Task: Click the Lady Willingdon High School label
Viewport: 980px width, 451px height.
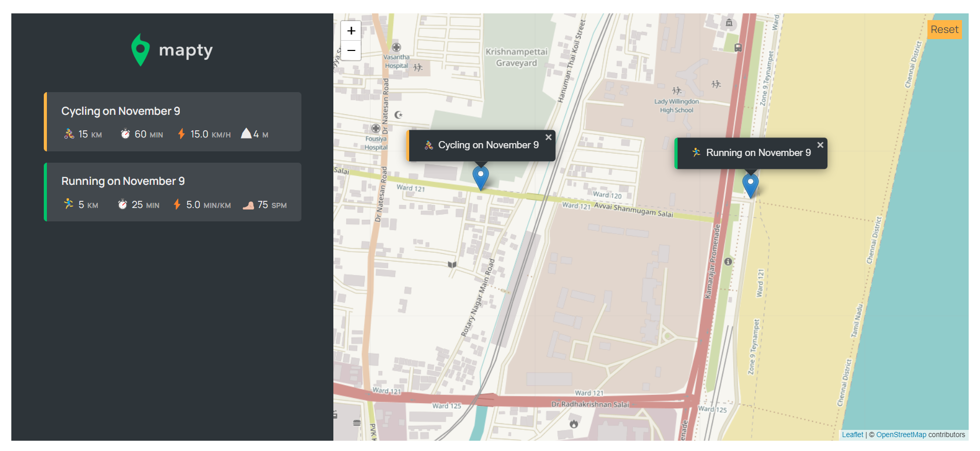Action: [677, 106]
